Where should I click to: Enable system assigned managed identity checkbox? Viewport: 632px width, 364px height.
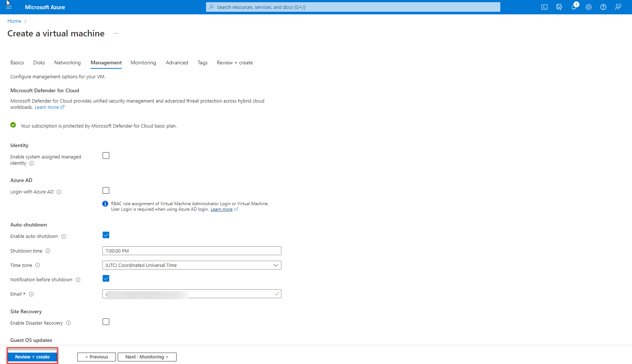[106, 156]
